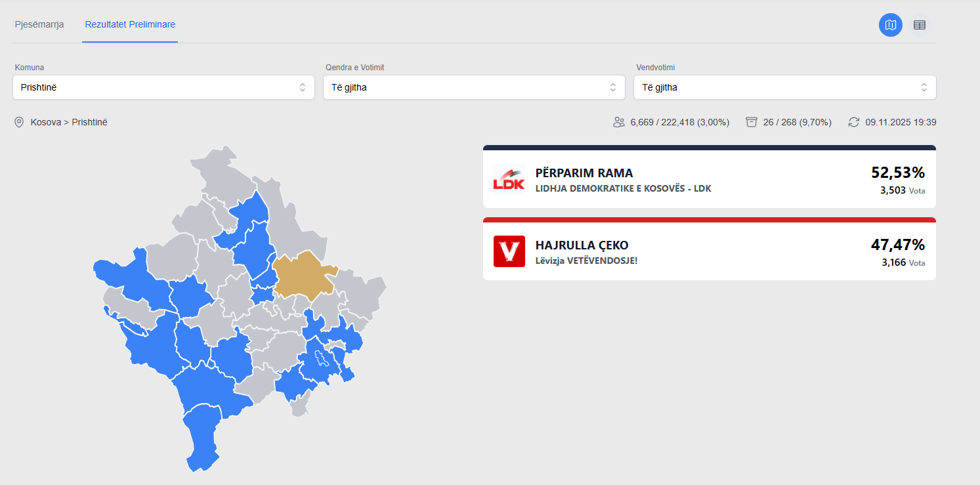Screen dimensions: 980x485
Task: Click the dark navy bar above Rama
Action: (x=709, y=148)
